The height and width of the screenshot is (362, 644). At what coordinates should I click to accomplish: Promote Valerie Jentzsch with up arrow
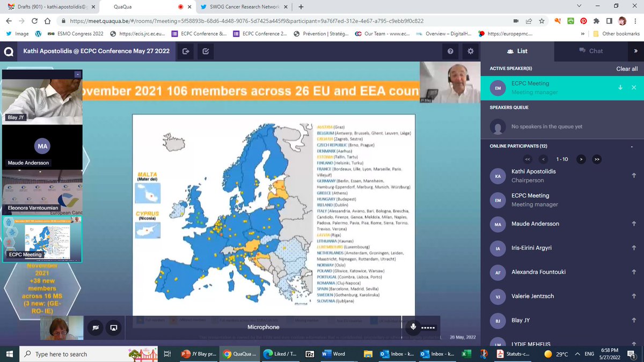click(634, 296)
